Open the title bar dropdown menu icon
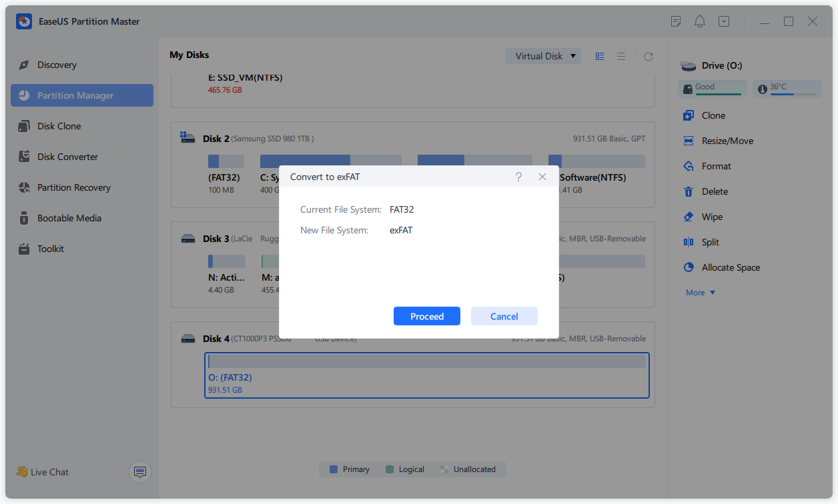The height and width of the screenshot is (504, 838). (x=724, y=21)
